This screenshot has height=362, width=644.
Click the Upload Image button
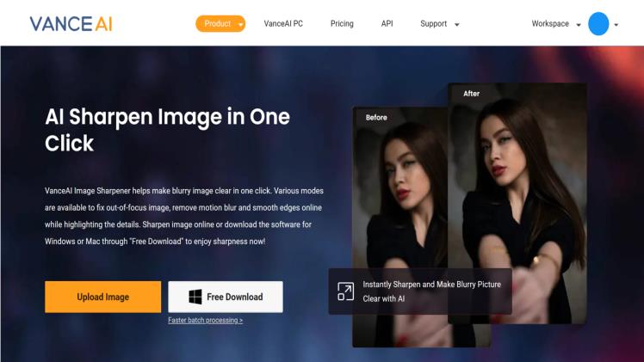(102, 297)
